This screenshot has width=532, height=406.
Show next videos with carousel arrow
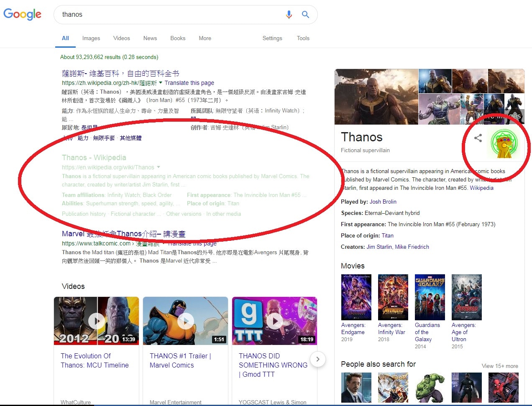tap(318, 359)
